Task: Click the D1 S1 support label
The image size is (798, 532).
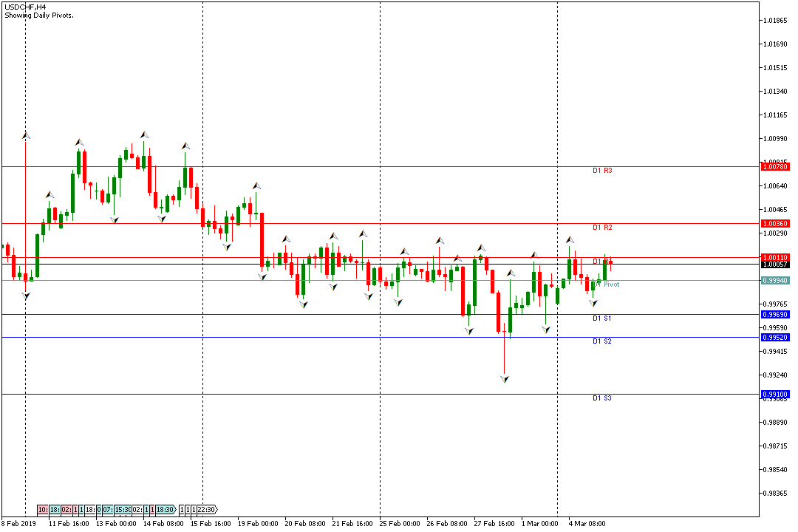Action: (602, 318)
